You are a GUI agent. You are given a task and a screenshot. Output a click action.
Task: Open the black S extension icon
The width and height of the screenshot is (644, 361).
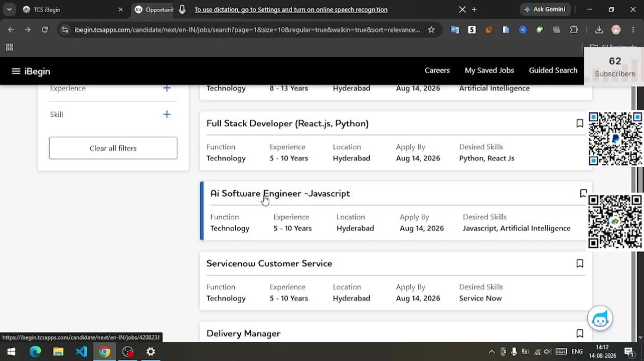point(472,30)
